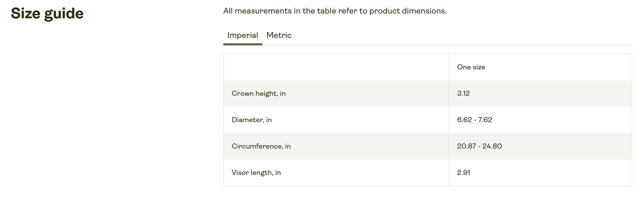Click the word "table" in the note

click(x=327, y=11)
